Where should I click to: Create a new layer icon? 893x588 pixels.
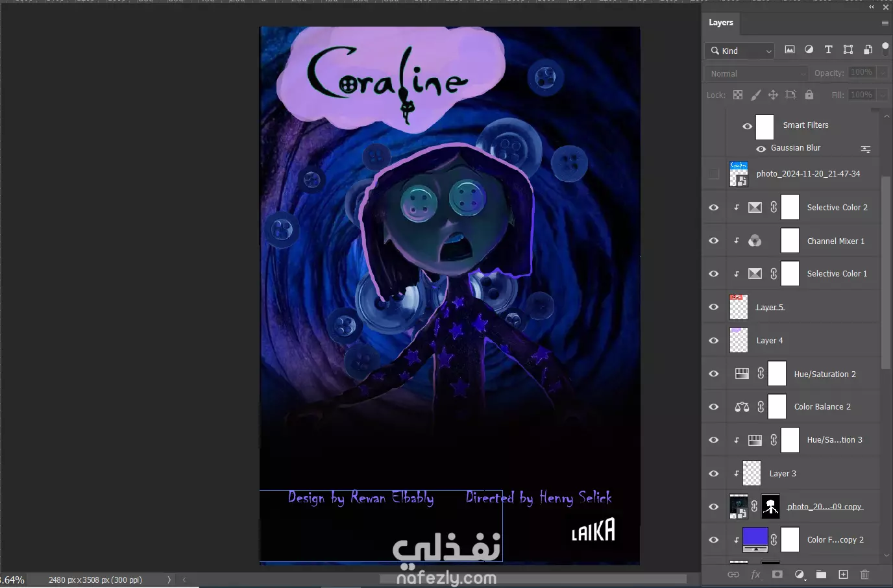tap(843, 574)
